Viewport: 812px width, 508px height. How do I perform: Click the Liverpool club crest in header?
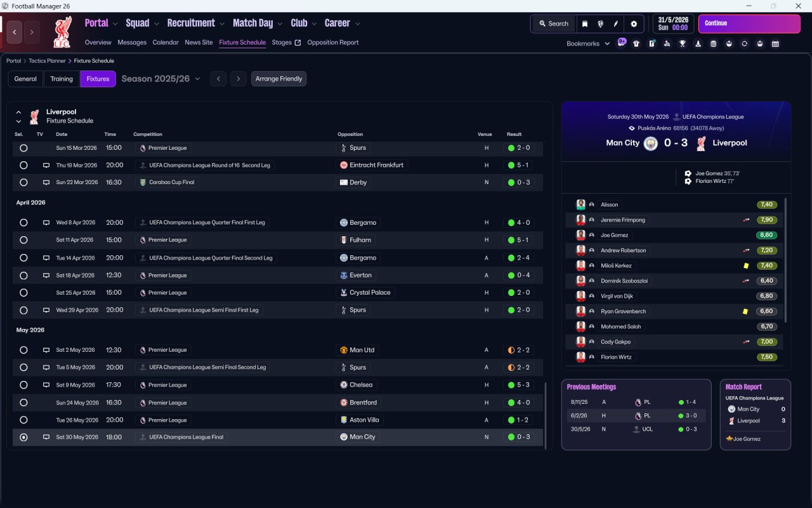pos(62,32)
